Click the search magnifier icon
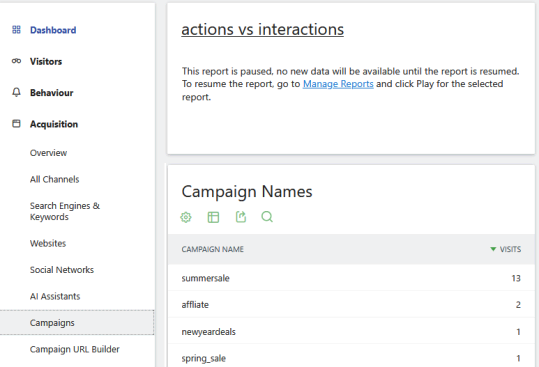 click(x=267, y=217)
